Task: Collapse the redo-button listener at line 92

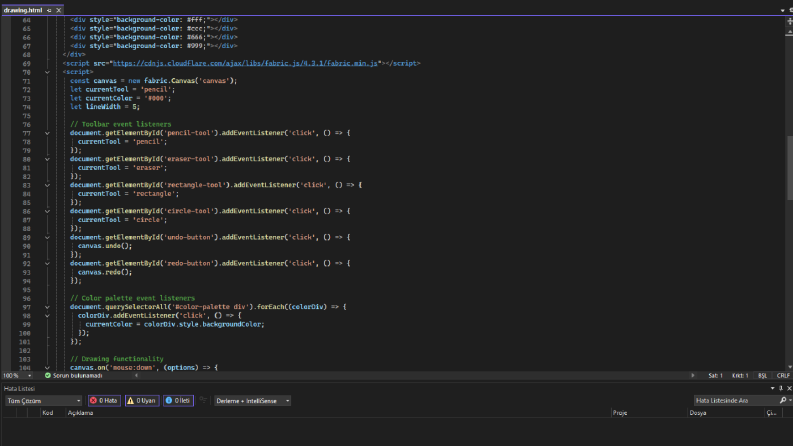Action: (47, 263)
